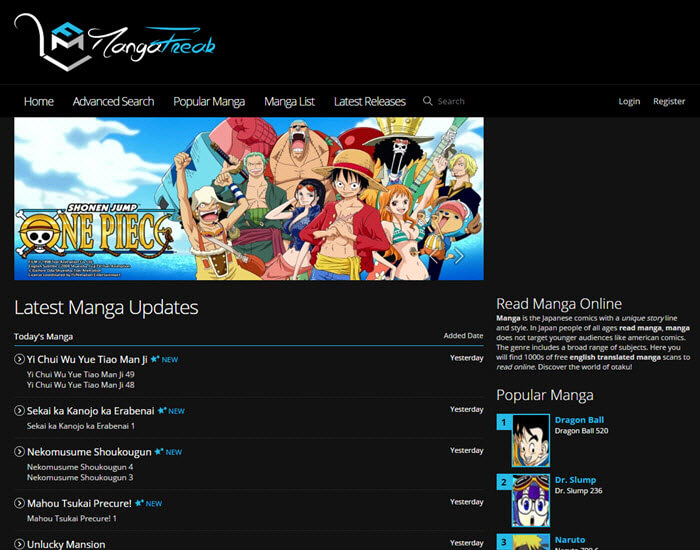Click rank 1 badge for Dragon Ball
Screen dimensions: 700x550
504,422
